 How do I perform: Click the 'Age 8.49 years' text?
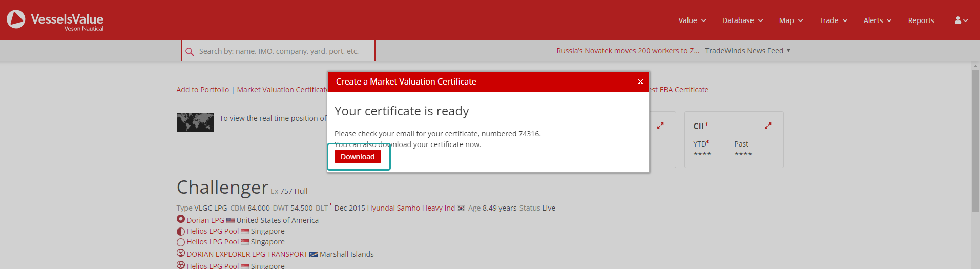(x=492, y=208)
